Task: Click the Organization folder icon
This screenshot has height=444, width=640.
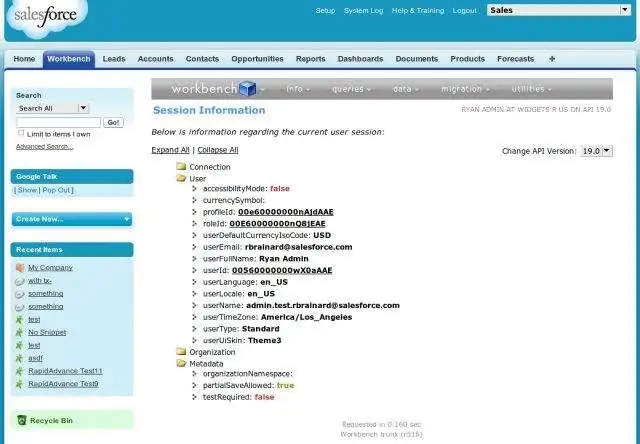Action: click(x=181, y=351)
